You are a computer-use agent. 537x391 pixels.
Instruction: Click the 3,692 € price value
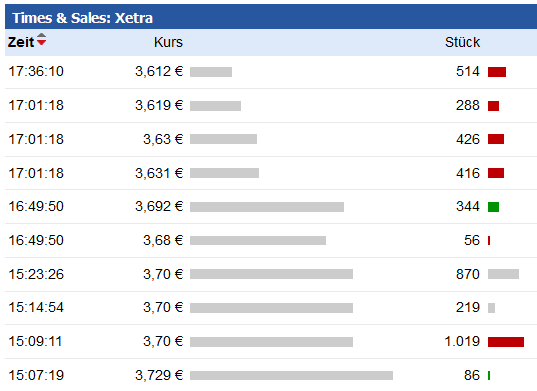click(x=159, y=206)
